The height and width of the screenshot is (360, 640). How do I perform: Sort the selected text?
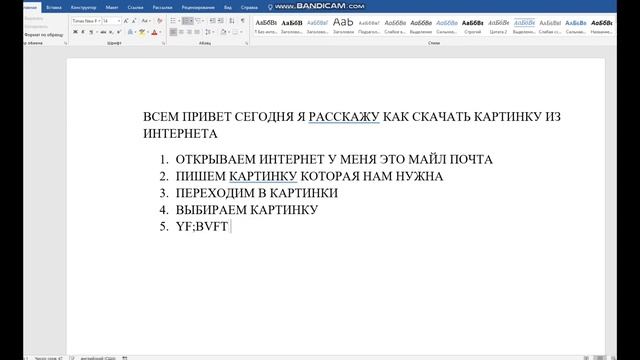click(232, 20)
